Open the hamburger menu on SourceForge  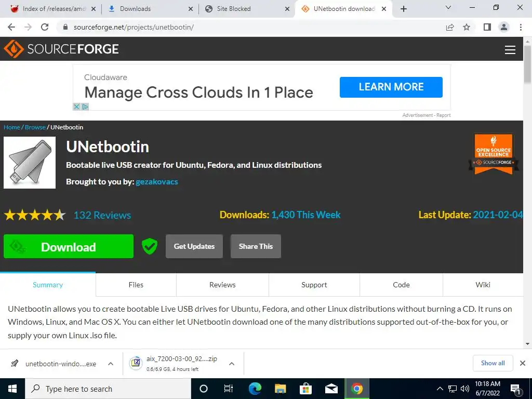pyautogui.click(x=510, y=50)
